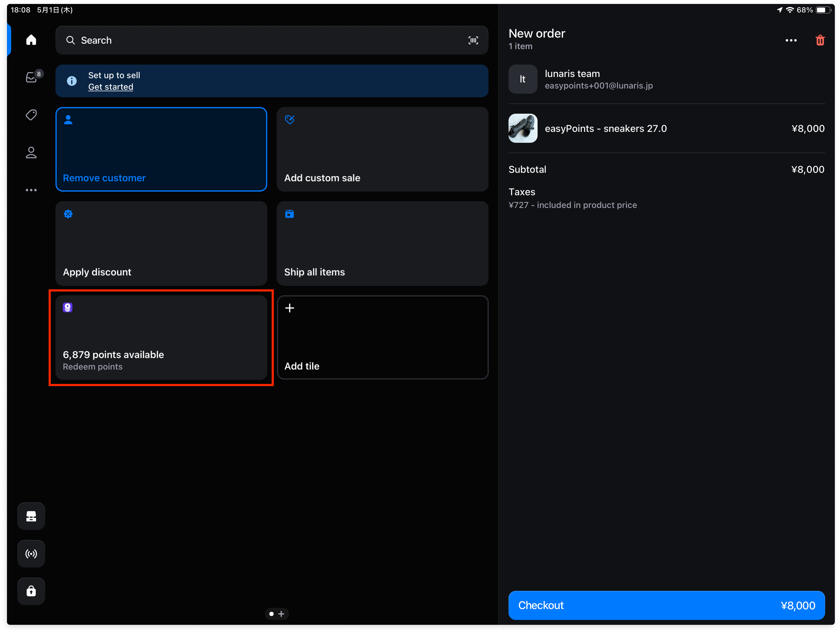Click the plus icon on Add tile
This screenshot has width=840, height=633.
[289, 308]
